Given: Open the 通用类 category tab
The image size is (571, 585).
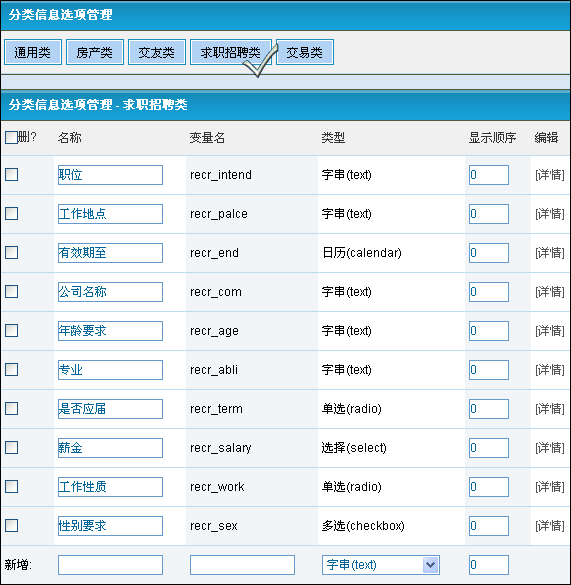Looking at the screenshot, I should [x=33, y=52].
